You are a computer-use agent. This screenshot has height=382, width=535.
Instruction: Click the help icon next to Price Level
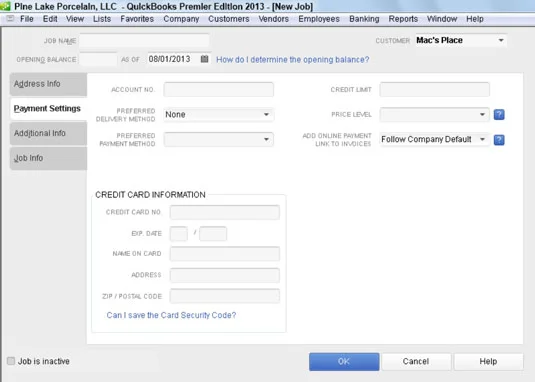tap(499, 115)
